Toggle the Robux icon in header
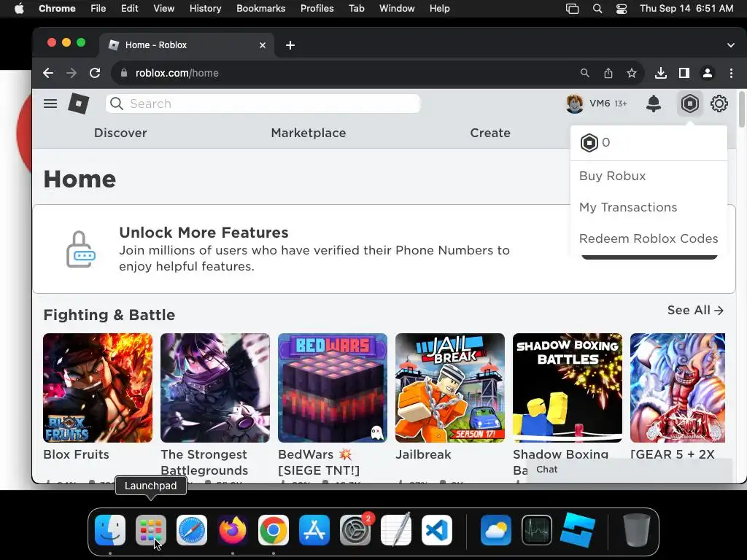Image resolution: width=747 pixels, height=560 pixels. tap(689, 104)
